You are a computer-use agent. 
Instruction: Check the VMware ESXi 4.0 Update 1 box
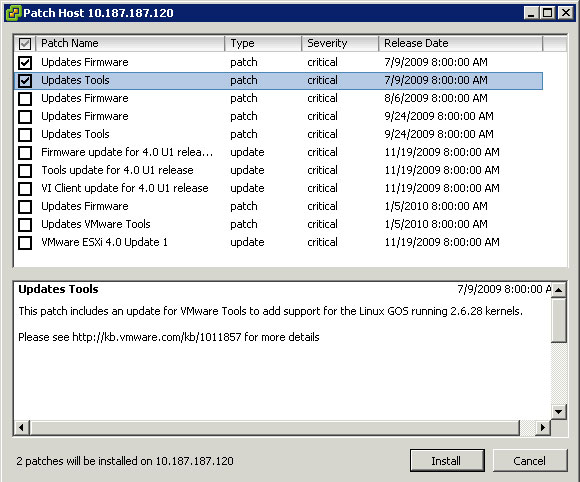point(25,243)
